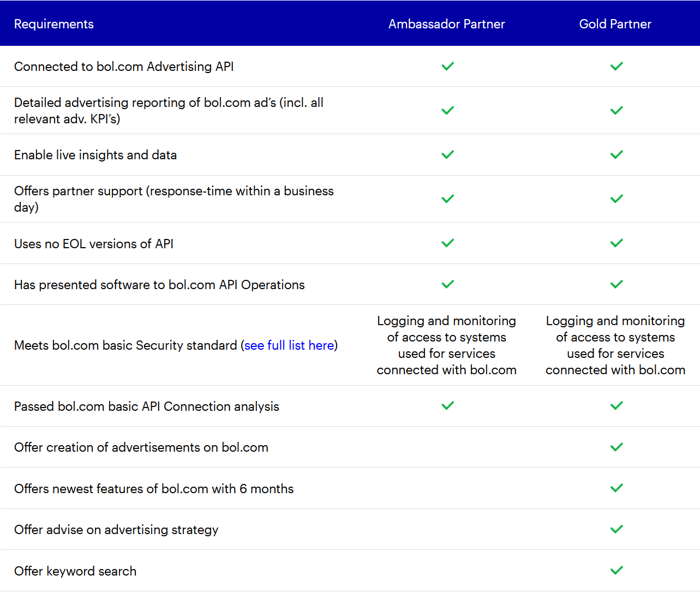Click Ambassador checkmark for Enable live insights
This screenshot has width=700, height=593.
click(448, 154)
